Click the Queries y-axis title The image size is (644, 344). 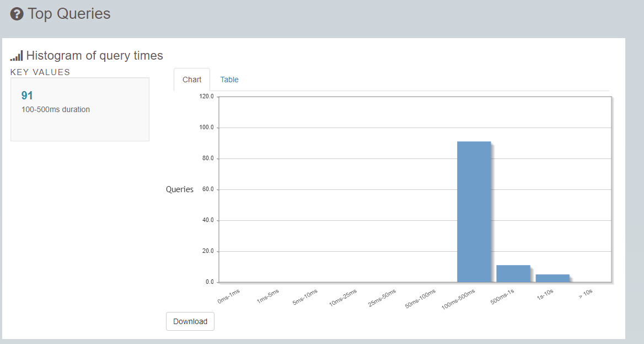point(180,189)
